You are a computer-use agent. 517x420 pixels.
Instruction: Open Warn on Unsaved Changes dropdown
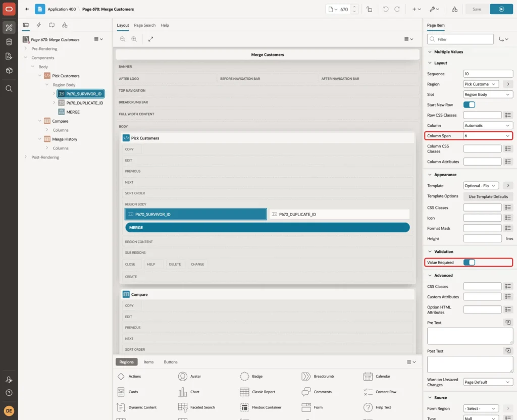click(488, 382)
